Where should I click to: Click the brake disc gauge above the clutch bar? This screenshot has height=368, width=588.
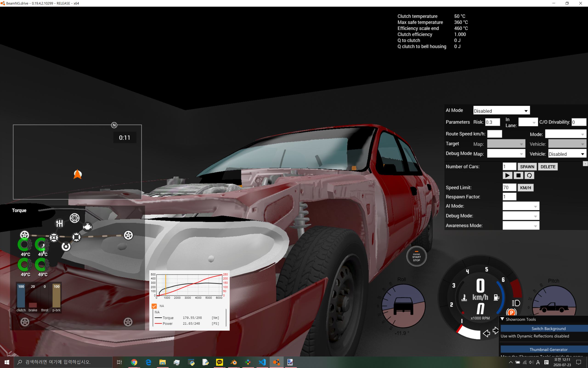[25, 264]
